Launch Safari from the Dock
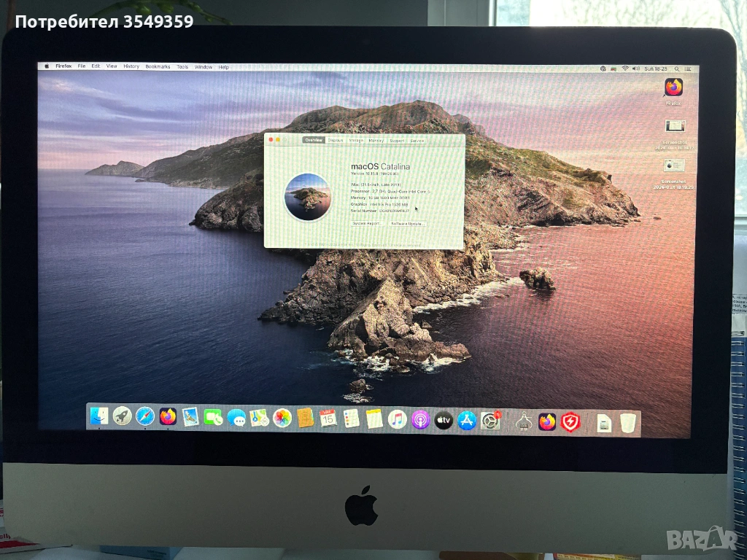The height and width of the screenshot is (560, 747). [x=145, y=416]
